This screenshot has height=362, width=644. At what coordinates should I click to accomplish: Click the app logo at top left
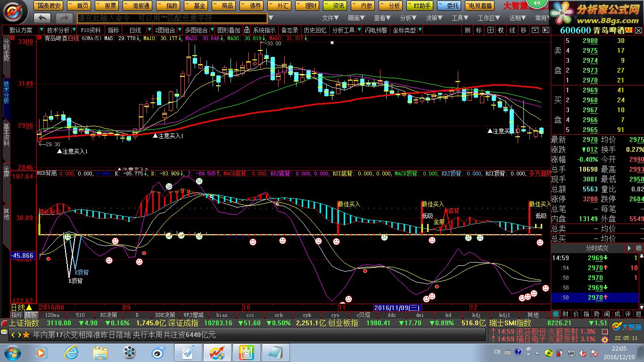[15, 11]
